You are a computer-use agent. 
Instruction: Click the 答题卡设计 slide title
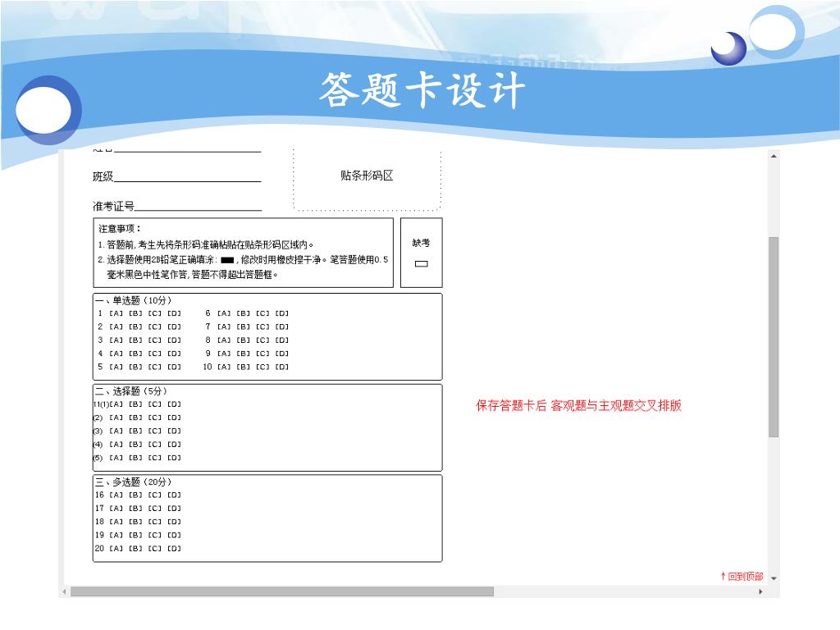(x=422, y=90)
